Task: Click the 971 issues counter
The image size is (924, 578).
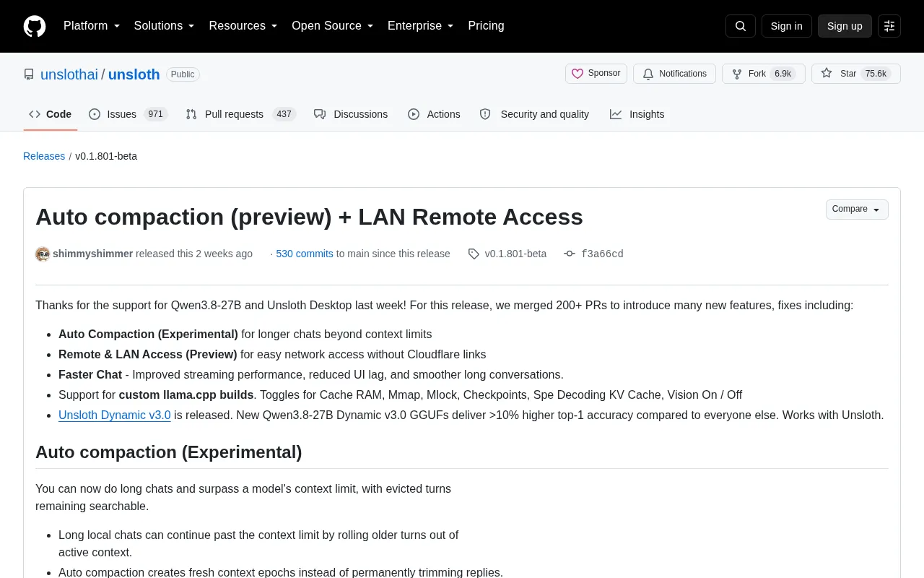Action: [x=155, y=114]
